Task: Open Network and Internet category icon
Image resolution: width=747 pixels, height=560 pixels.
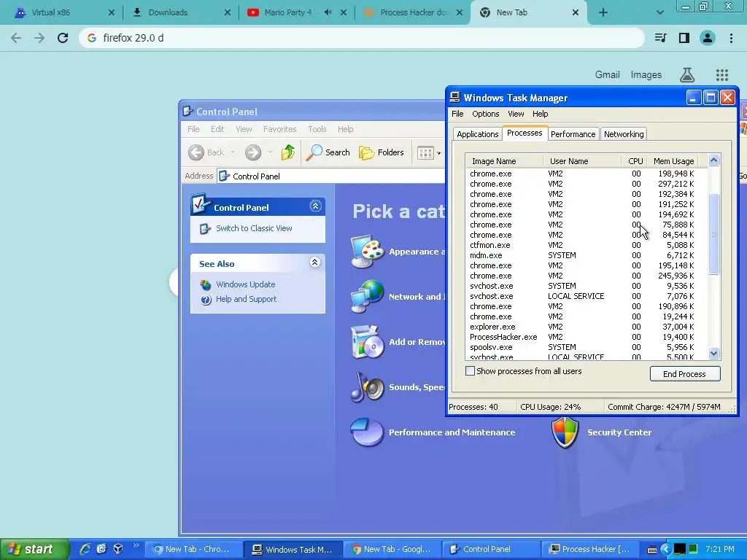Action: (x=368, y=296)
